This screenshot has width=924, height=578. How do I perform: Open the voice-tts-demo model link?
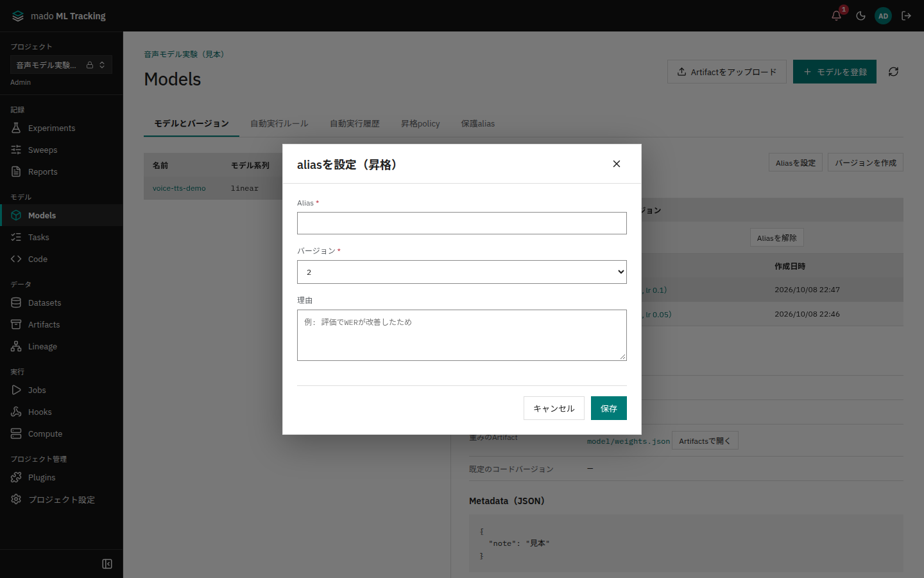[x=179, y=188]
